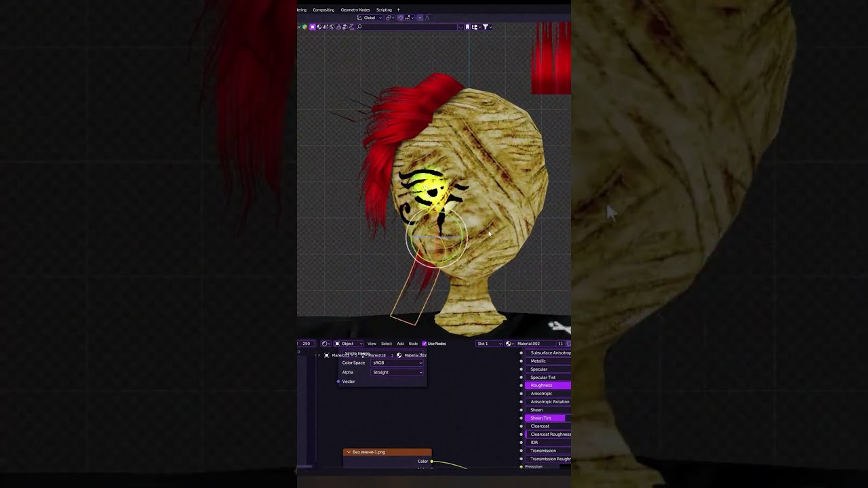
Task: Click the Sheen Tint input socket dot
Action: pyautogui.click(x=521, y=418)
